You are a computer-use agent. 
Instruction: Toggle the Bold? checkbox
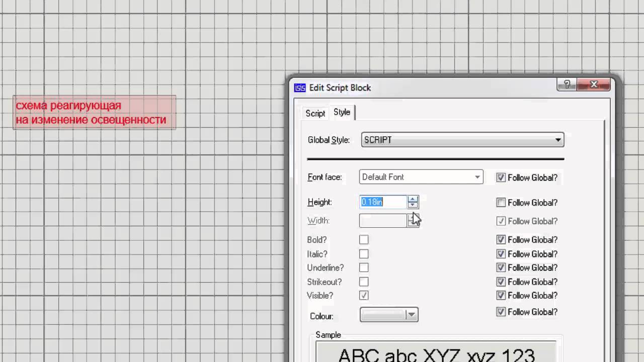point(364,240)
